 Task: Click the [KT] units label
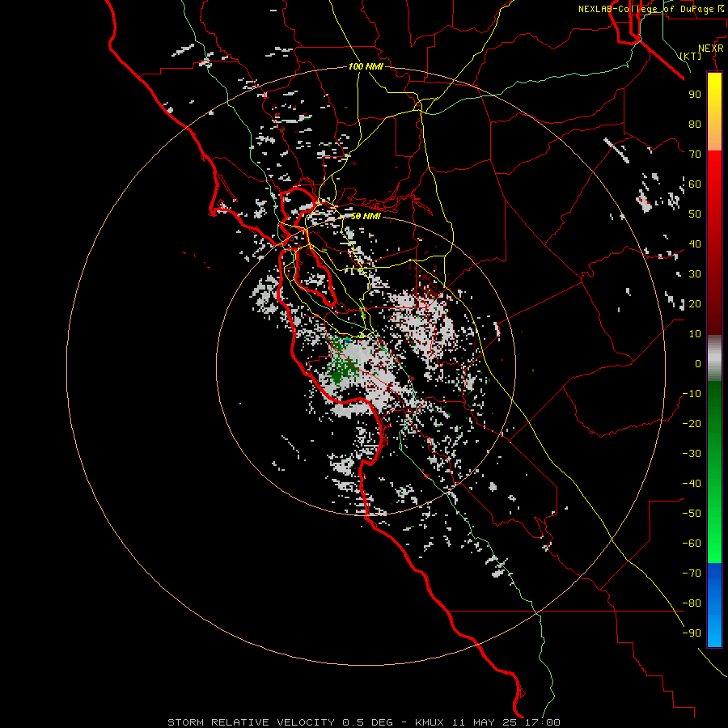pyautogui.click(x=691, y=56)
